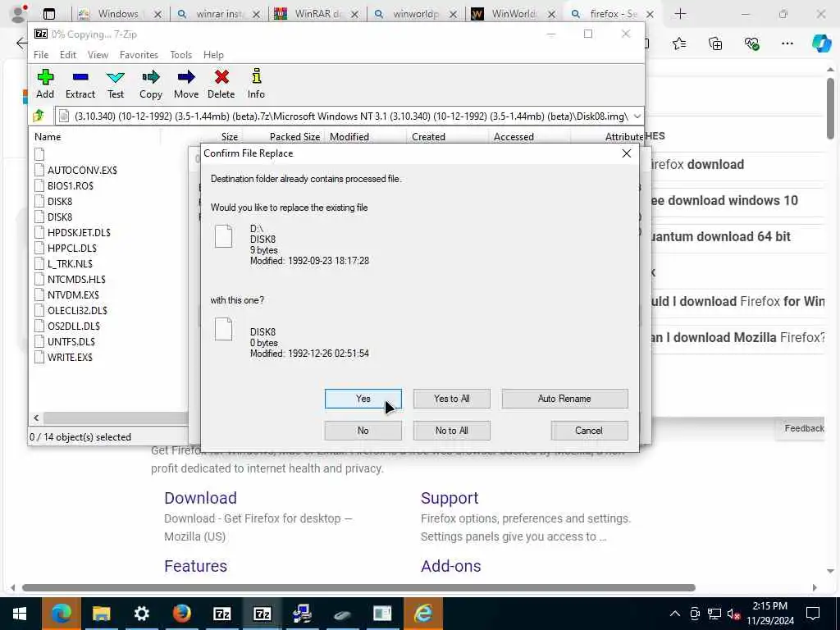Viewport: 840px width, 630px height.
Task: Open the Tools menu in 7-Zip
Action: coord(181,55)
